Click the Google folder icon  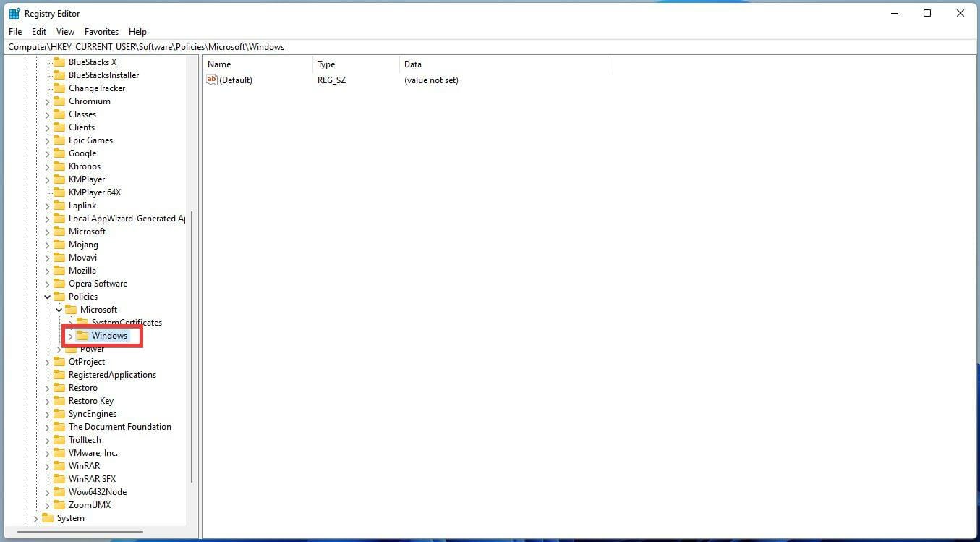(59, 153)
